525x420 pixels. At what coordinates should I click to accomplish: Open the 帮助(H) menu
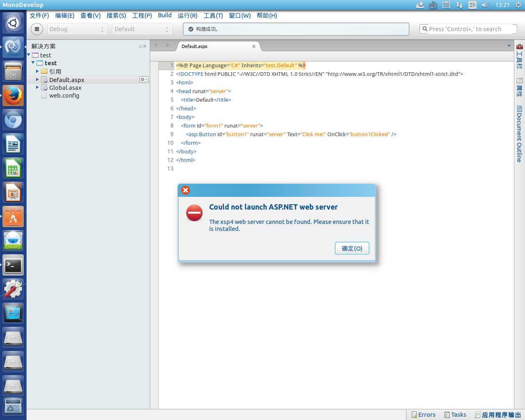pyautogui.click(x=267, y=16)
